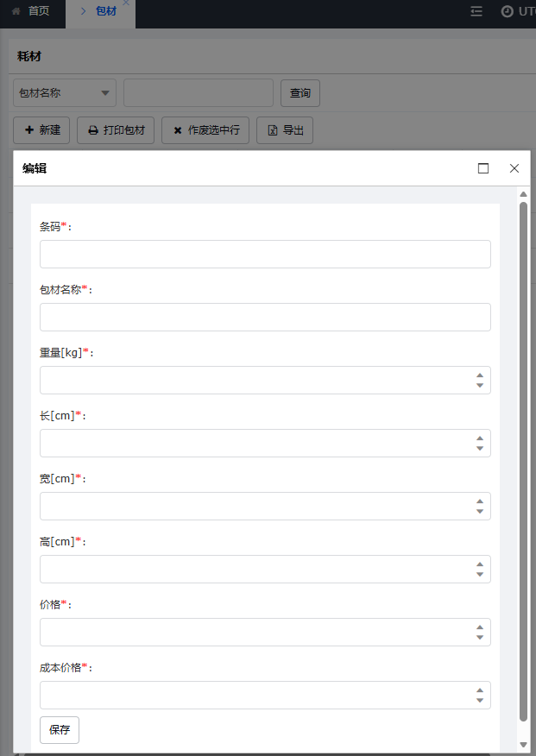Click 作废选中行 to void selected rows
This screenshot has width=536, height=756.
coord(206,130)
